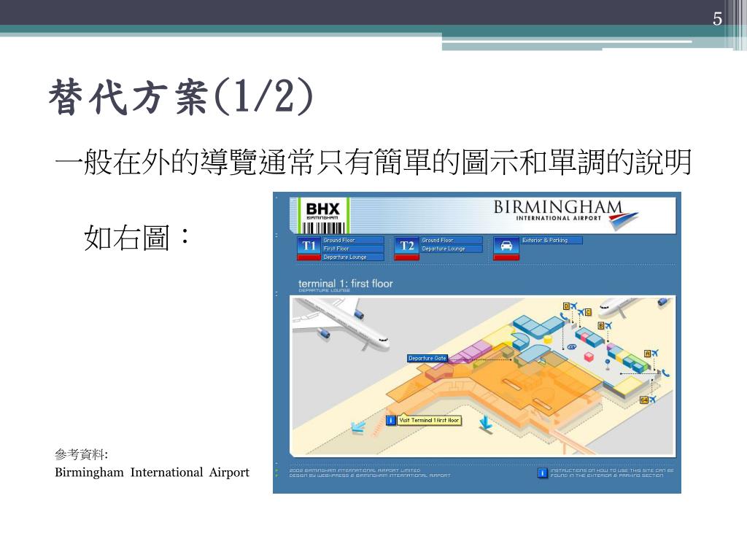The image size is (747, 560).
Task: Select gate 64 airplane marker
Action: pos(649,400)
